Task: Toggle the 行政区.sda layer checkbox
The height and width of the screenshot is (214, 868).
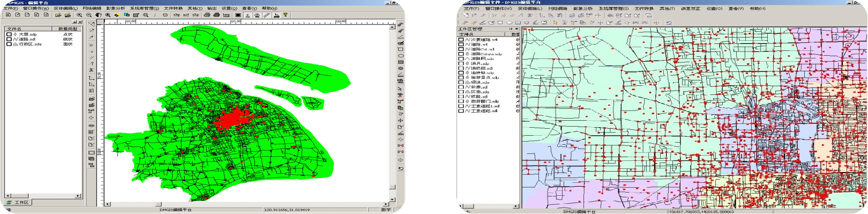Action: click(9, 44)
